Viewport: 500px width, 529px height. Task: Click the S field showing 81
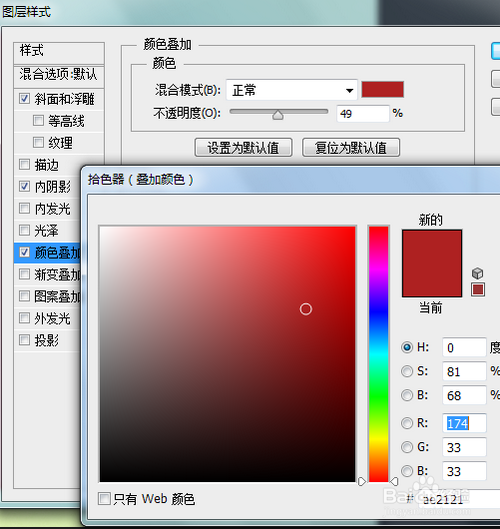(x=464, y=371)
